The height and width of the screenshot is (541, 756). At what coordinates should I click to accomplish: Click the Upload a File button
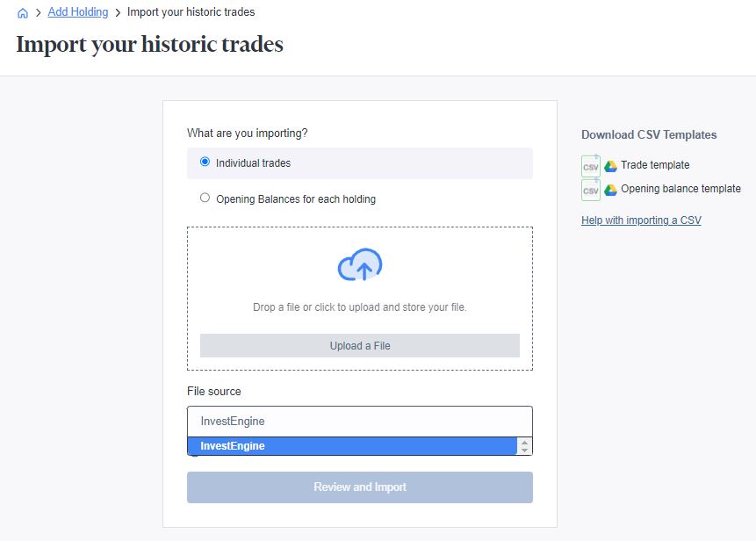tap(359, 345)
